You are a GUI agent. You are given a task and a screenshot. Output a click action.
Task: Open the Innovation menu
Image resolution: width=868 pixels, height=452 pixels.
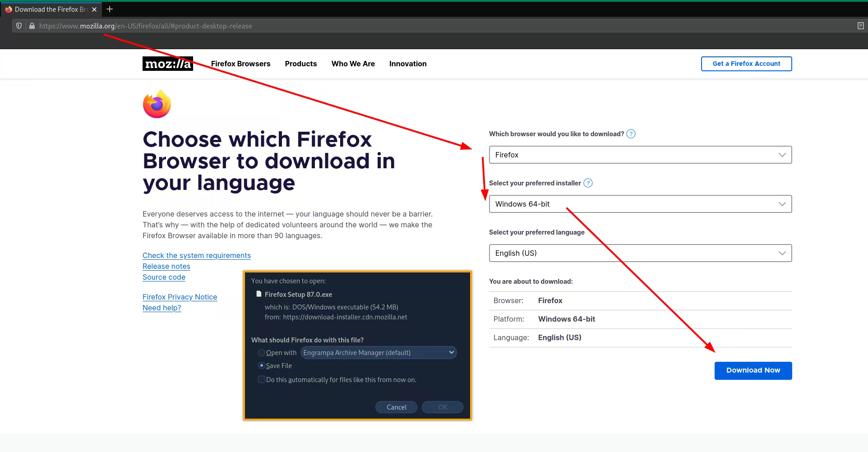[408, 64]
